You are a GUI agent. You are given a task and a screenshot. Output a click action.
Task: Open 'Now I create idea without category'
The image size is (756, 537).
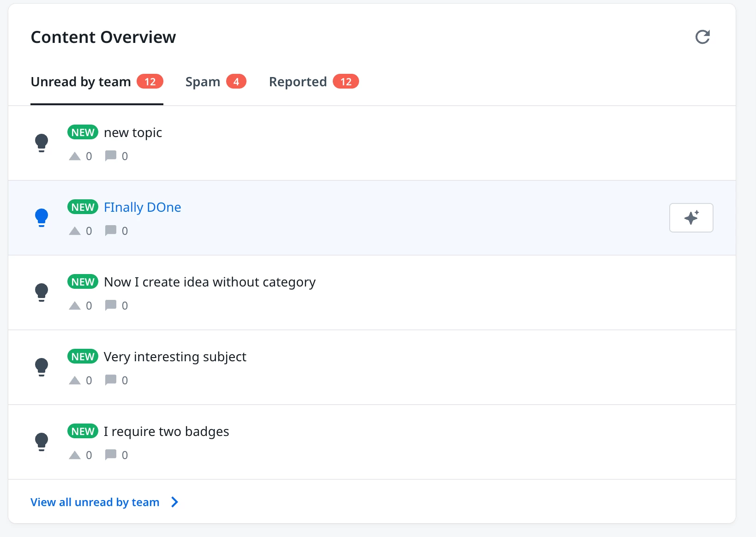pos(210,282)
